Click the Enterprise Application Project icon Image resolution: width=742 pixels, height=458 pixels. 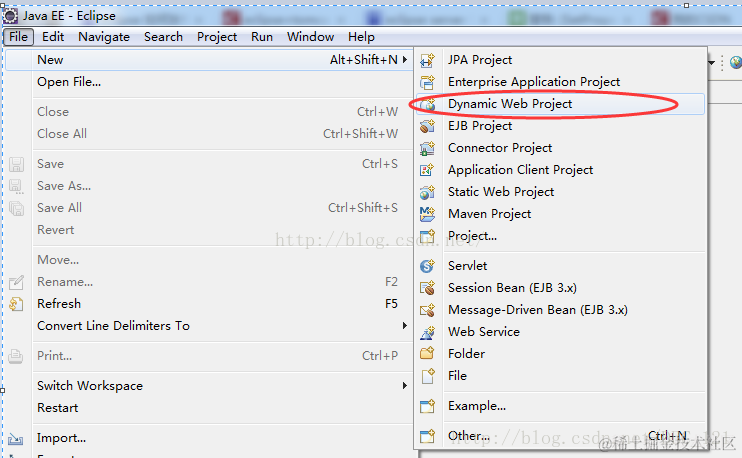tap(427, 82)
